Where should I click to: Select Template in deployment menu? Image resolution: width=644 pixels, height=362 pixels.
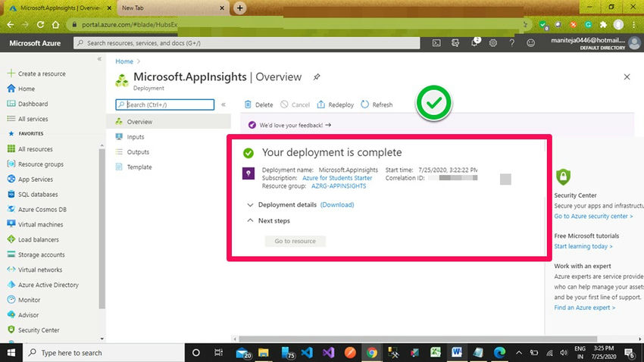click(139, 167)
